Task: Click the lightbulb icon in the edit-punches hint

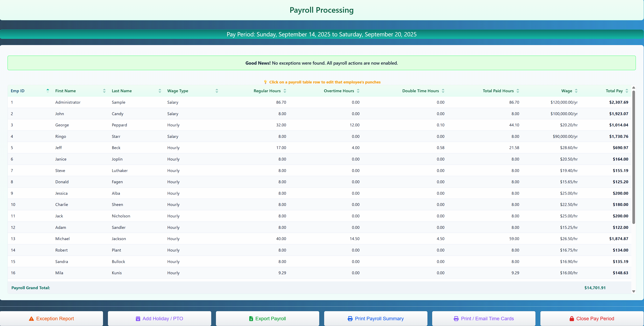Action: (265, 82)
